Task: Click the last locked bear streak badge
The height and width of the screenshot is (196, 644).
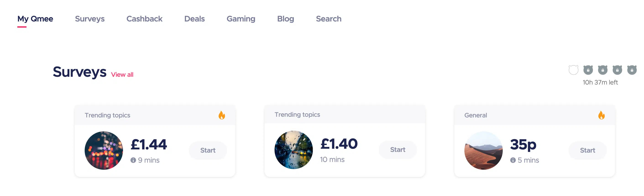Action: (632, 71)
